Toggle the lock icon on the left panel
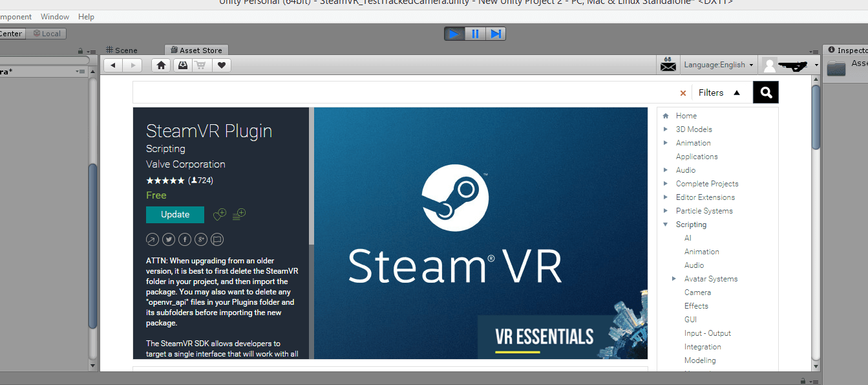Image resolution: width=868 pixels, height=385 pixels. click(x=80, y=51)
